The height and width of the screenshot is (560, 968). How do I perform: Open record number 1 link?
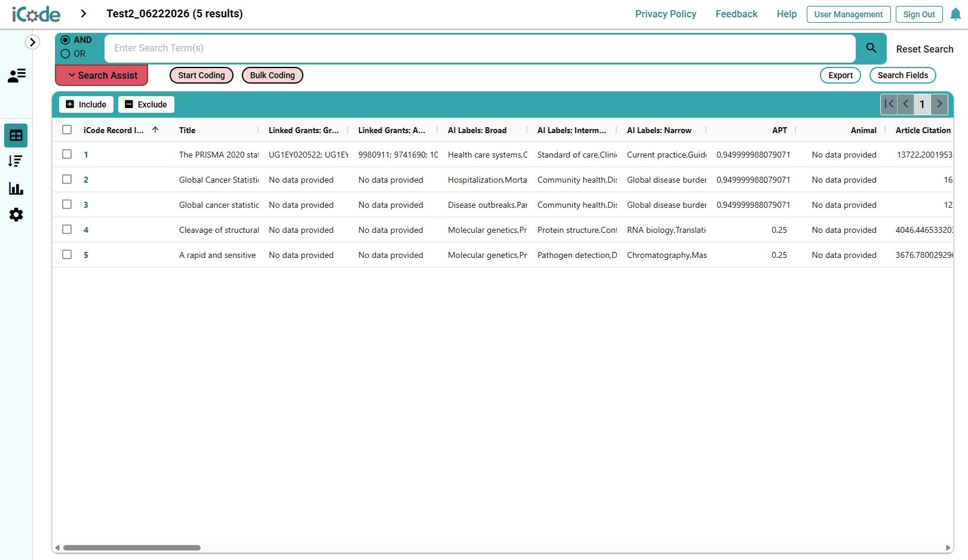86,155
